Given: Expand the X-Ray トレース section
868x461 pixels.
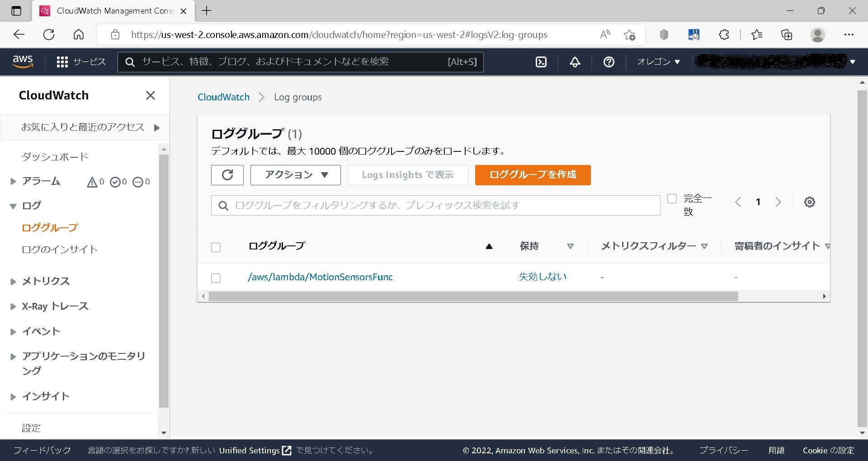Looking at the screenshot, I should point(13,306).
